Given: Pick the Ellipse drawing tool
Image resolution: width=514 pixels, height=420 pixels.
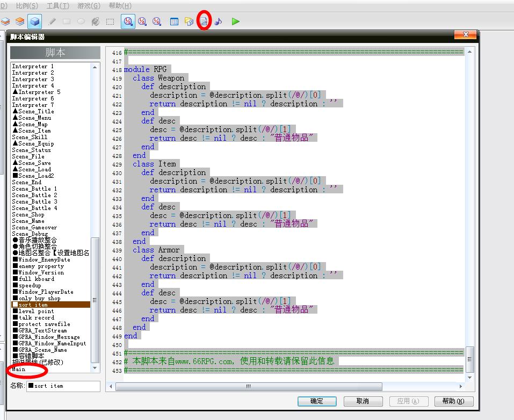Looking at the screenshot, I should pos(81,21).
